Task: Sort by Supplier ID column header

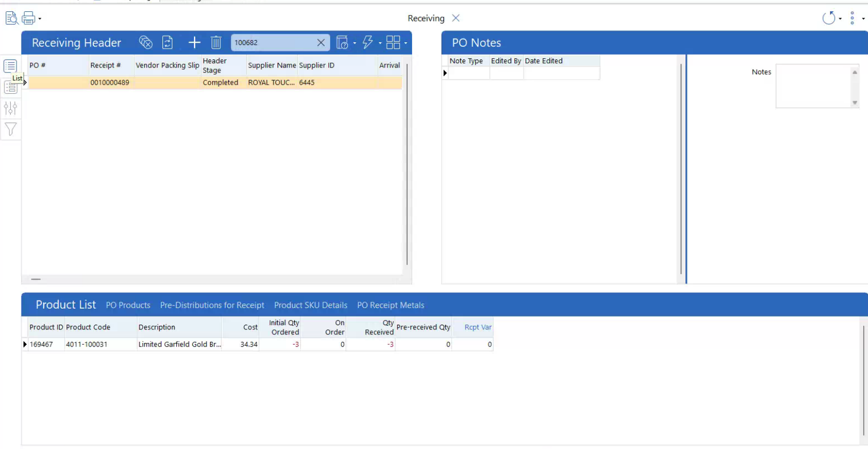Action: pyautogui.click(x=338, y=65)
